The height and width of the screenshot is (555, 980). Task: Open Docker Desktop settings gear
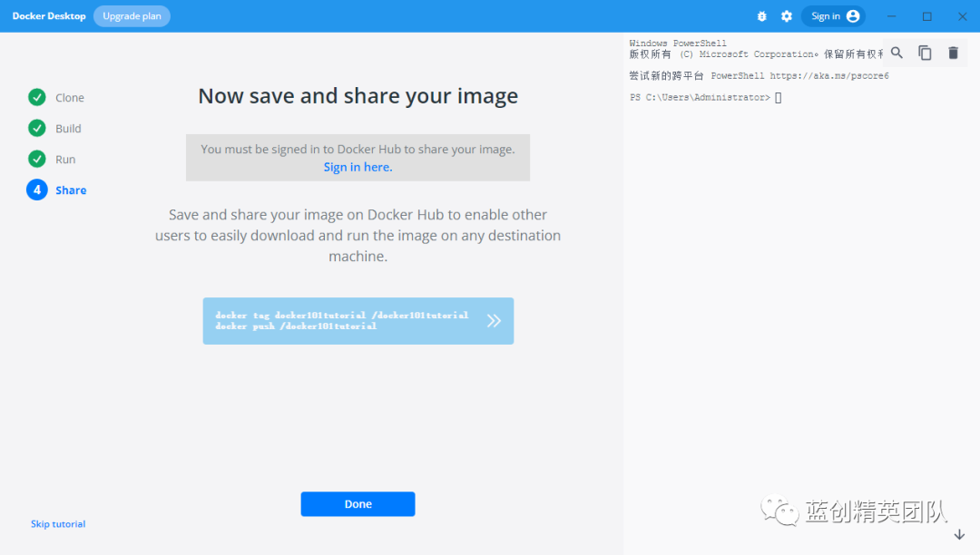point(786,16)
